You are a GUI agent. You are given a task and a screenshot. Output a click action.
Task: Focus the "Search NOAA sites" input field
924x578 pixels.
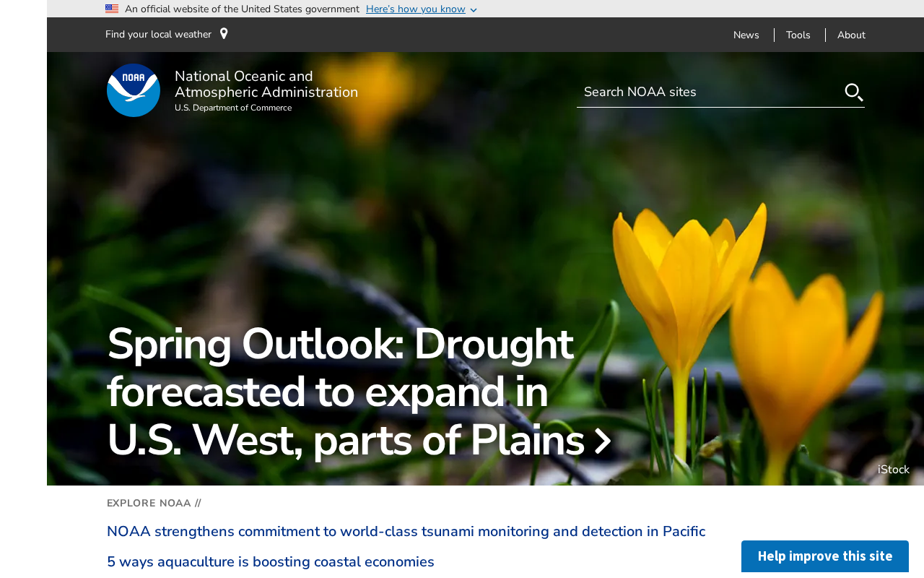coord(707,92)
